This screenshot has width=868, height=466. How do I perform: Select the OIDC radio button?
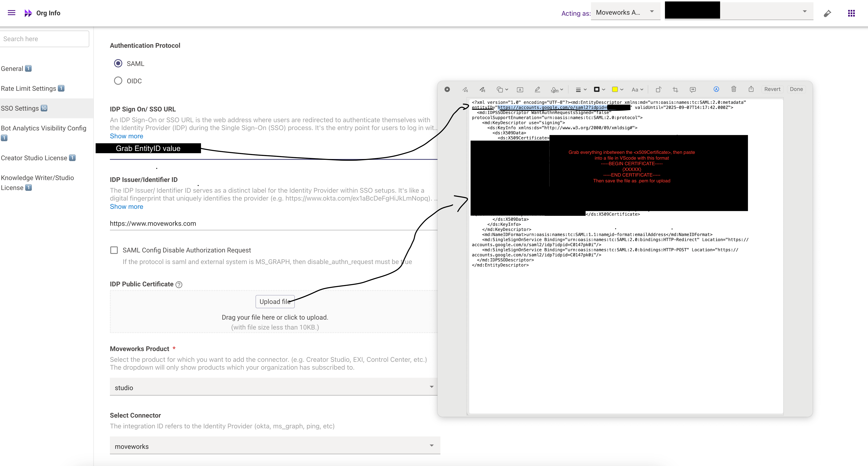click(x=118, y=81)
